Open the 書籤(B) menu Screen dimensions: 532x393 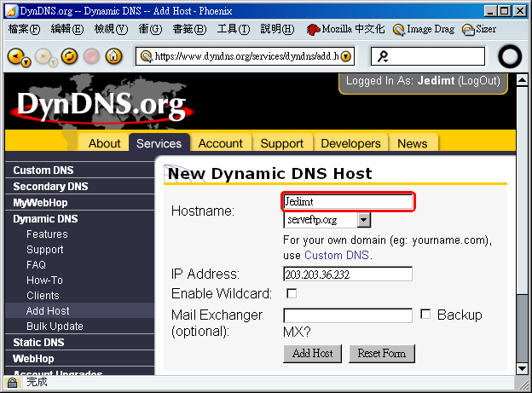189,29
